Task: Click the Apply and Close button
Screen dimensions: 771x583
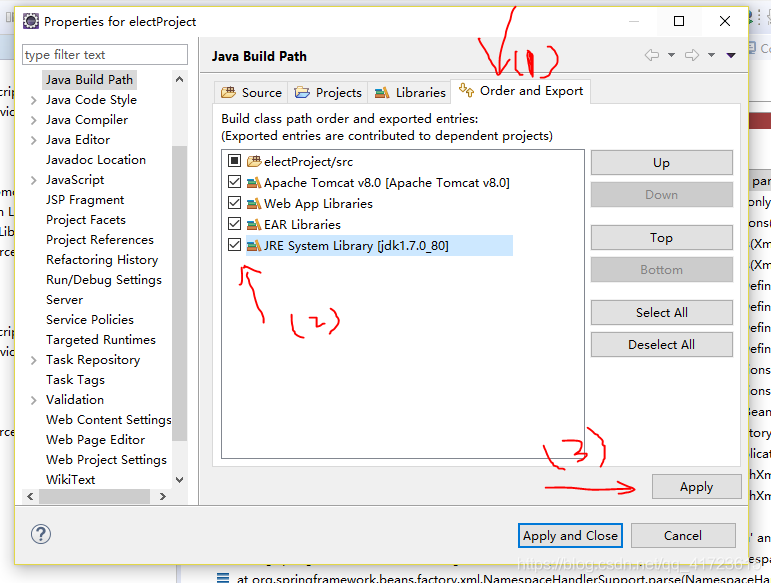Action: pos(570,535)
